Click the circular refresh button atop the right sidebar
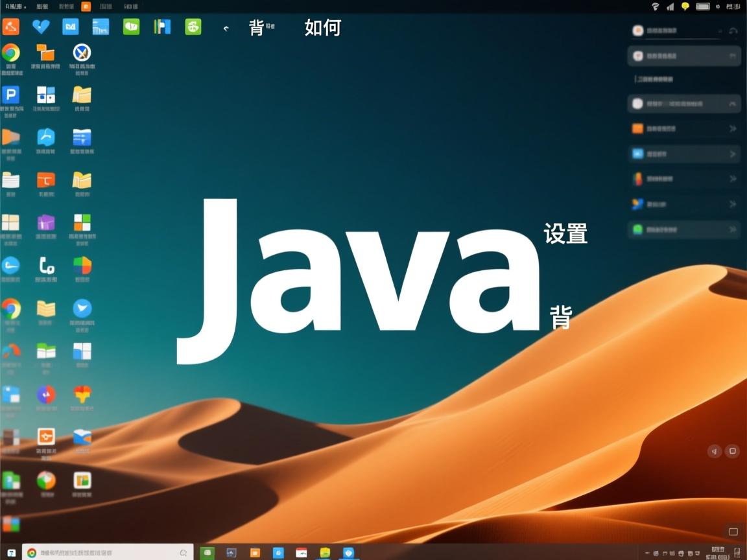Screen dimensions: 747x560 pyautogui.click(x=733, y=30)
